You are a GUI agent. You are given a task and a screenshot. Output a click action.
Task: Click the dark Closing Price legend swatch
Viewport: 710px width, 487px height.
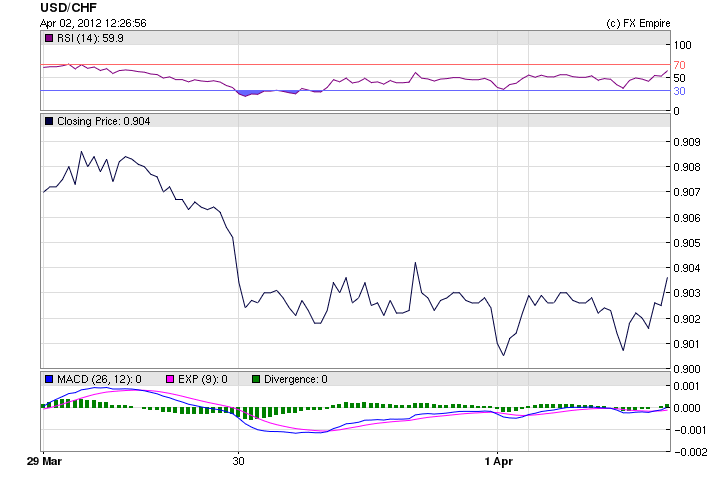49,121
